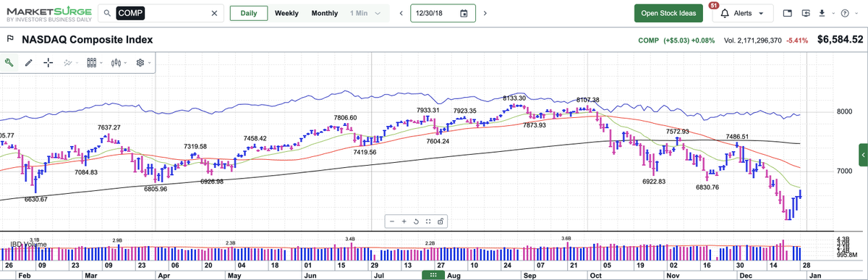Activate the crosshair cursor tool

48,63
